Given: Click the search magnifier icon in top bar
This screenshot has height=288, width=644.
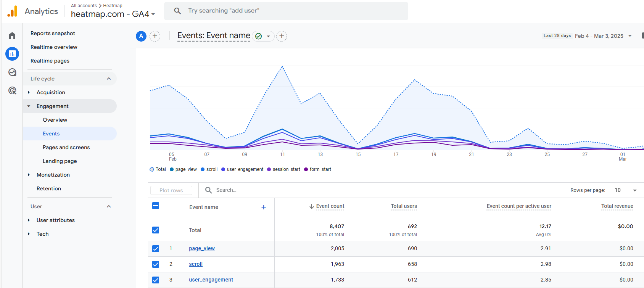Looking at the screenshot, I should 177,11.
